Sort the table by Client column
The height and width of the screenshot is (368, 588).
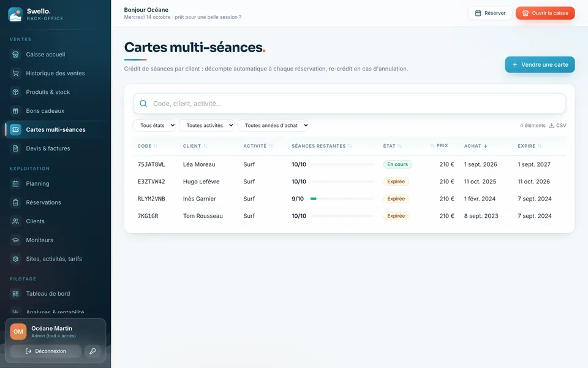click(195, 146)
